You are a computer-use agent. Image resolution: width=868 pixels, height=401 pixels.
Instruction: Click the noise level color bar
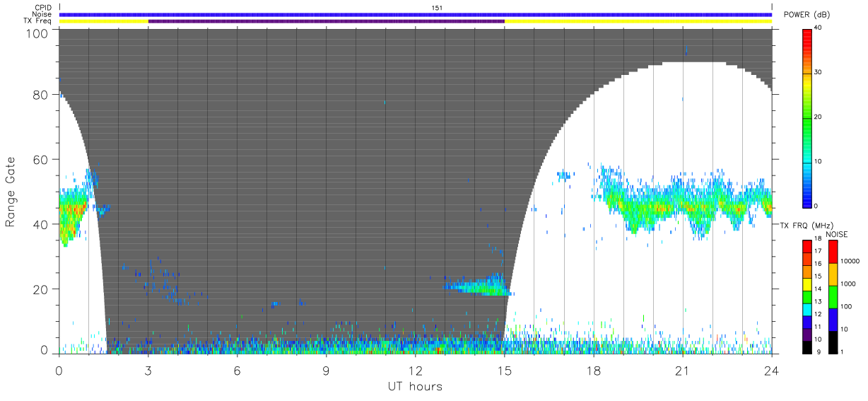point(833,297)
